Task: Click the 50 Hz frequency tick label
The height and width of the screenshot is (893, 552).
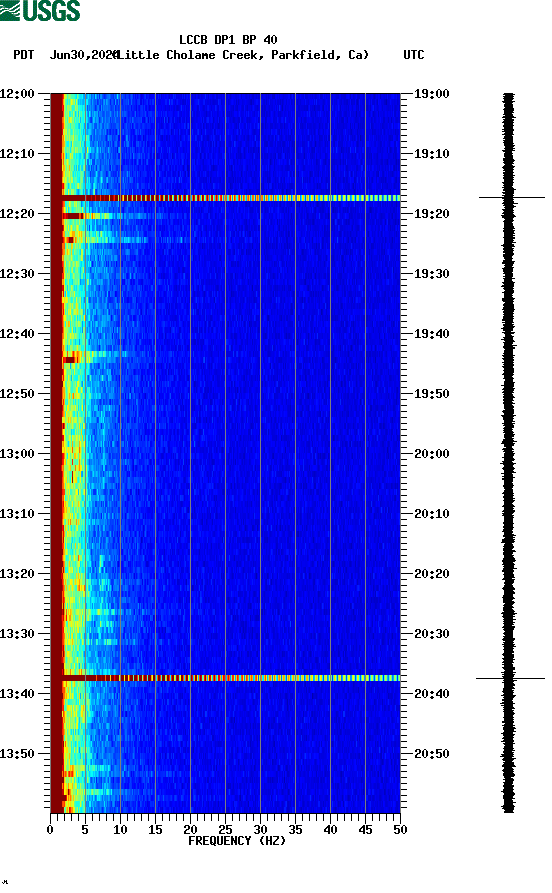Action: (400, 830)
